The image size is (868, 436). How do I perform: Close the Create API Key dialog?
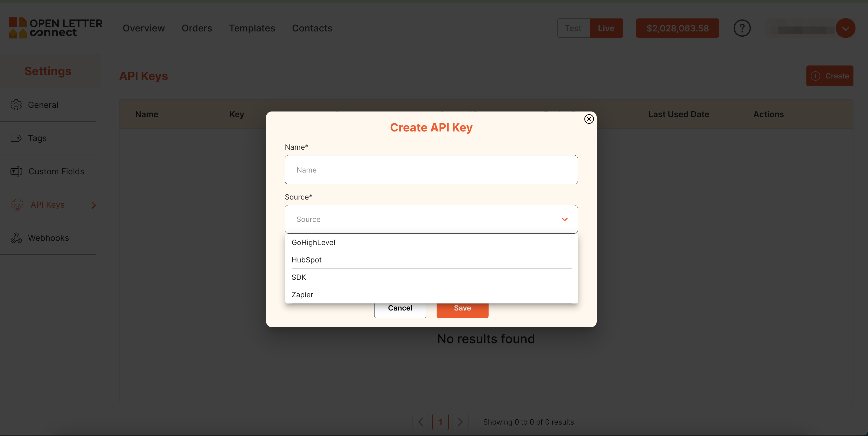589,119
